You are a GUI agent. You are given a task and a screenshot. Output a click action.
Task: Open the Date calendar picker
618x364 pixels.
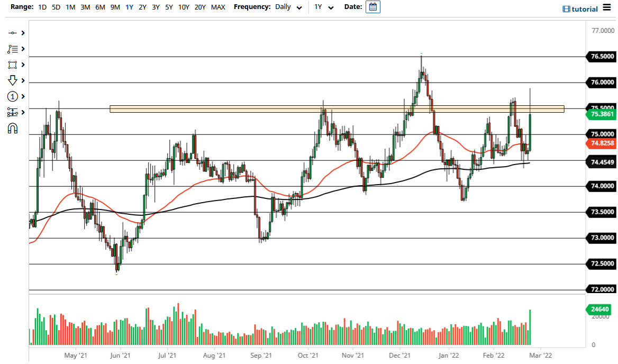[373, 7]
